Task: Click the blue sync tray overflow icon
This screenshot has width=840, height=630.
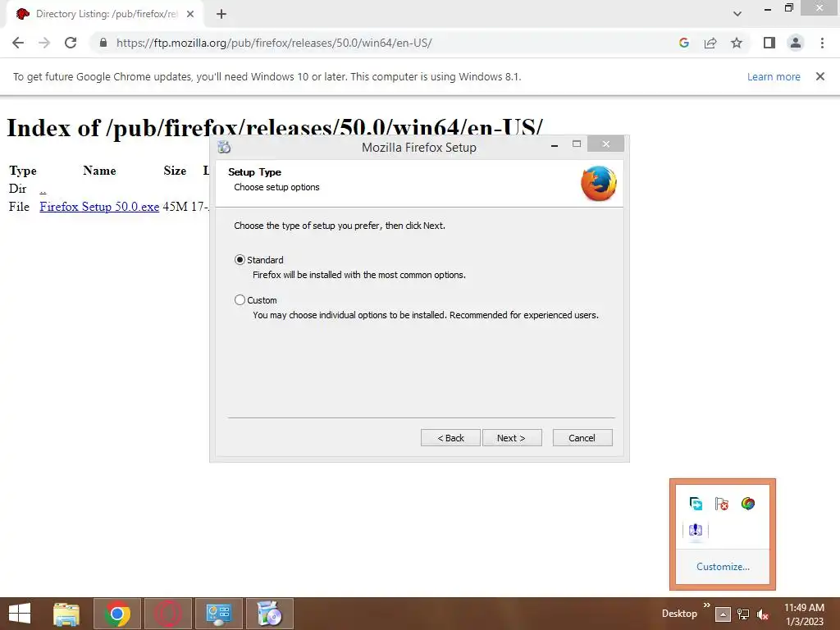Action: (x=696, y=504)
